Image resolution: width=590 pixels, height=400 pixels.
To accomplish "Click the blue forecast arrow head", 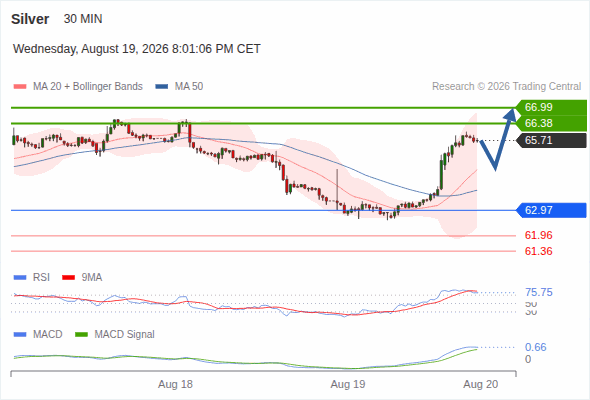I will pyautogui.click(x=511, y=114).
